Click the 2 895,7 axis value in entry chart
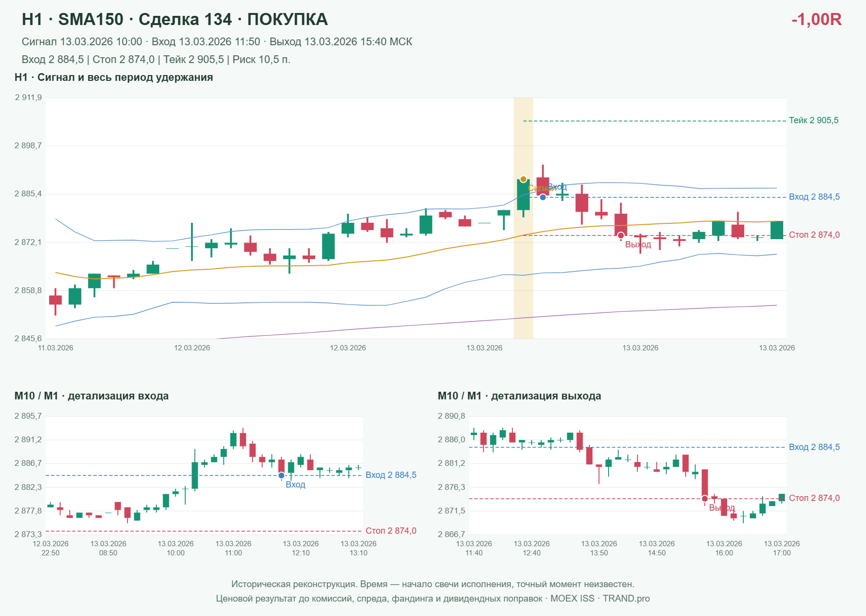 (x=28, y=416)
